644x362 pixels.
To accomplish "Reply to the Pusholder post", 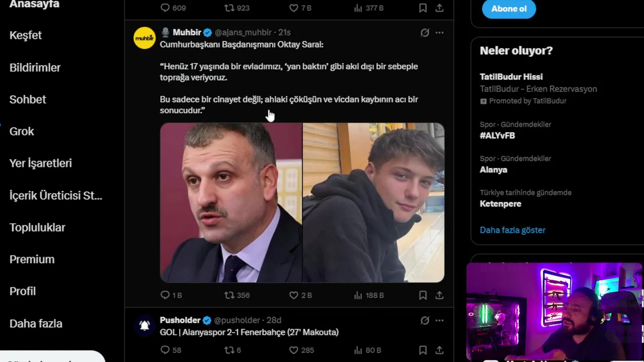I will [x=165, y=350].
